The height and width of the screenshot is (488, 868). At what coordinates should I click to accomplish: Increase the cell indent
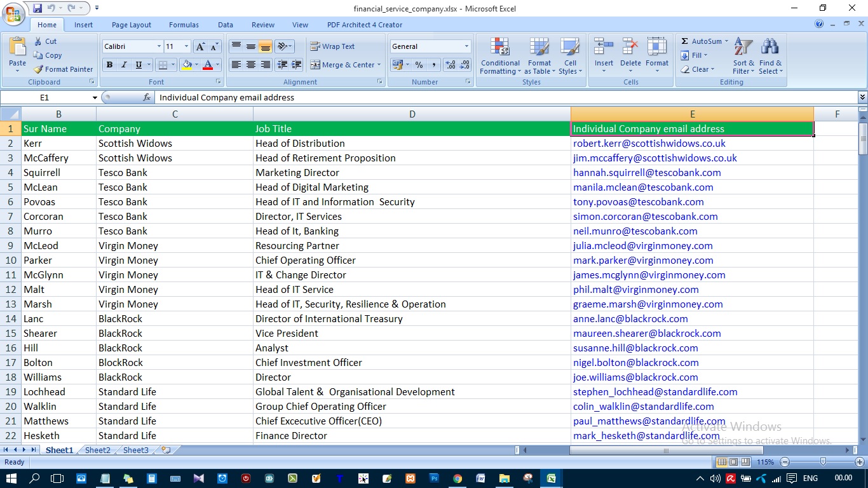click(x=297, y=65)
